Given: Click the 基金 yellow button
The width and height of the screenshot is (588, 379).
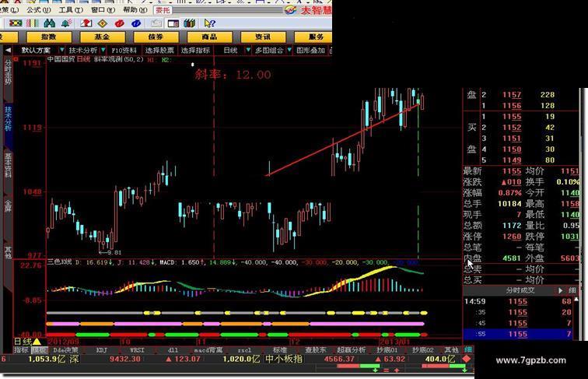Looking at the screenshot, I should [x=102, y=37].
